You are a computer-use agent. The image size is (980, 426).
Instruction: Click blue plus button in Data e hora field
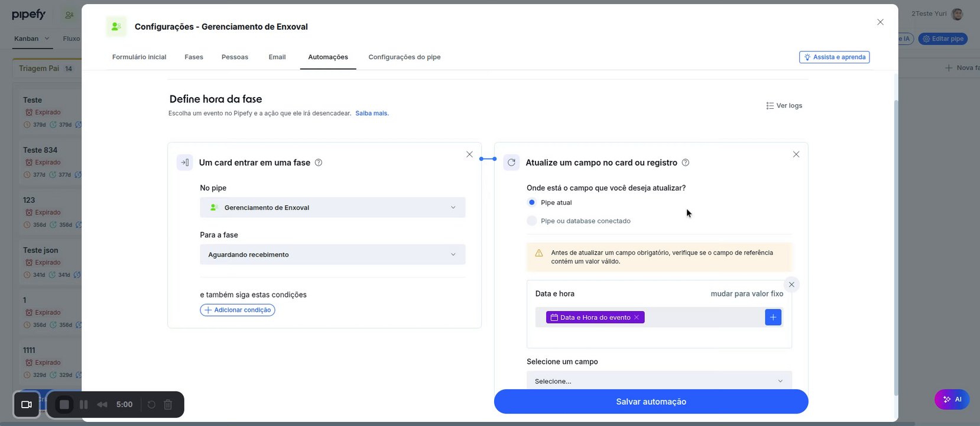[773, 317]
